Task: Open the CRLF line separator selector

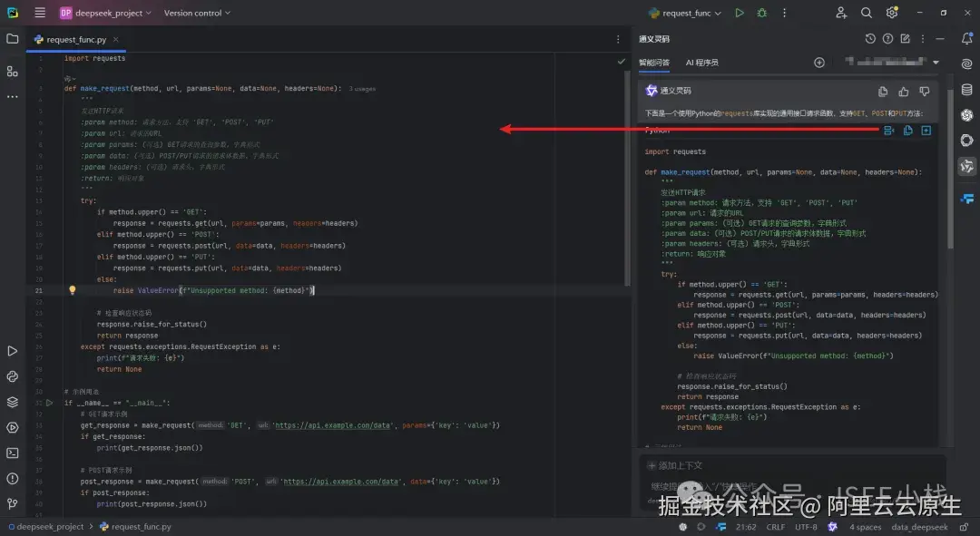Action: point(776,527)
